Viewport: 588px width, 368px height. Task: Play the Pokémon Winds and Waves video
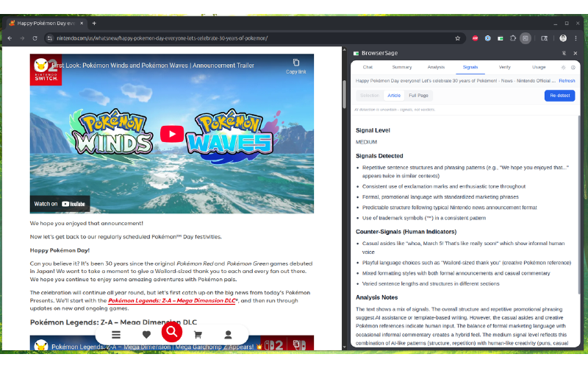[172, 134]
